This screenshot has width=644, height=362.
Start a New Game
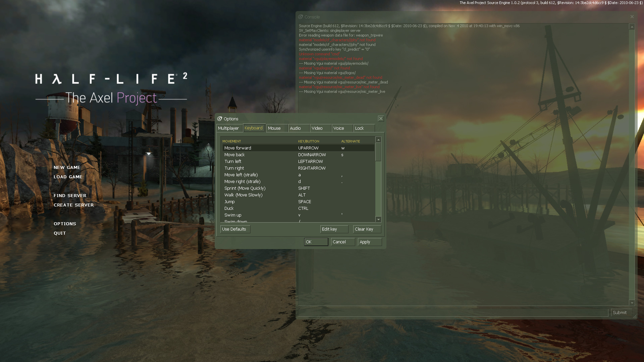(67, 167)
